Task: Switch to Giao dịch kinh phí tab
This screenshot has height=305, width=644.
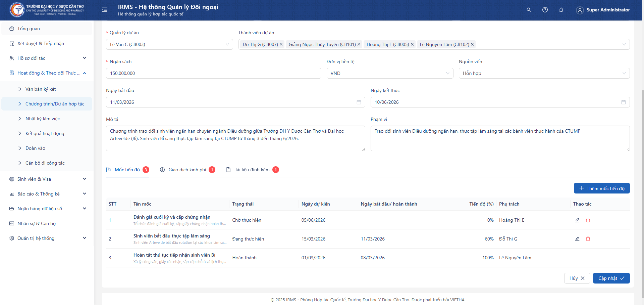Action: (187, 170)
